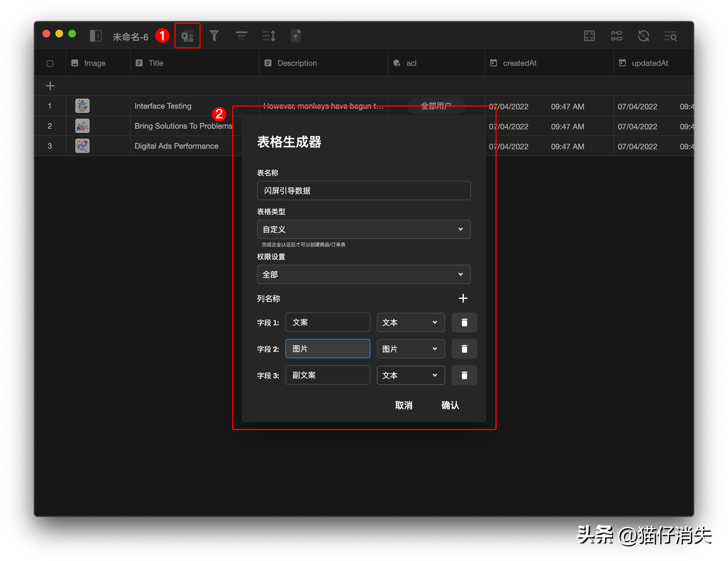This screenshot has height=561, width=728.
Task: Add a new row with plus icon
Action: pos(50,86)
